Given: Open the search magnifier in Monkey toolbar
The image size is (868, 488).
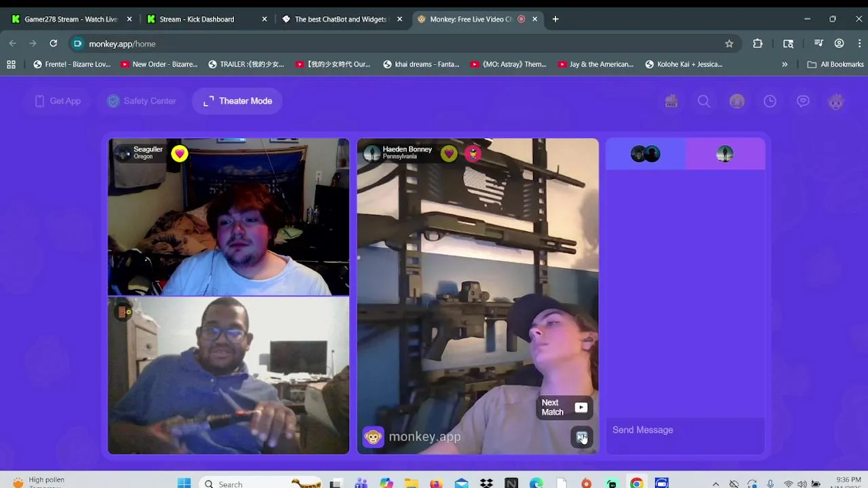Looking at the screenshot, I should point(704,101).
